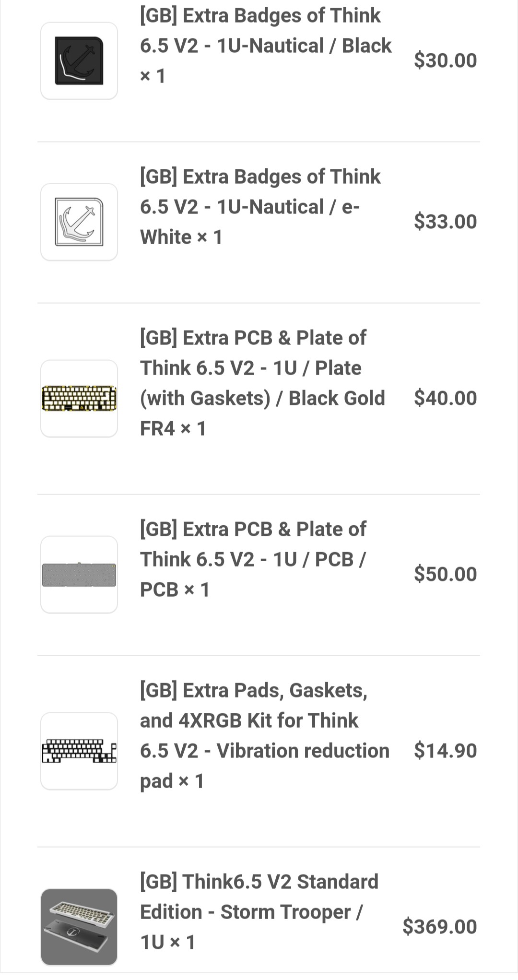The height and width of the screenshot is (980, 518).
Task: Tap the × 1 quantity under Nautical / Black
Action: (x=153, y=76)
